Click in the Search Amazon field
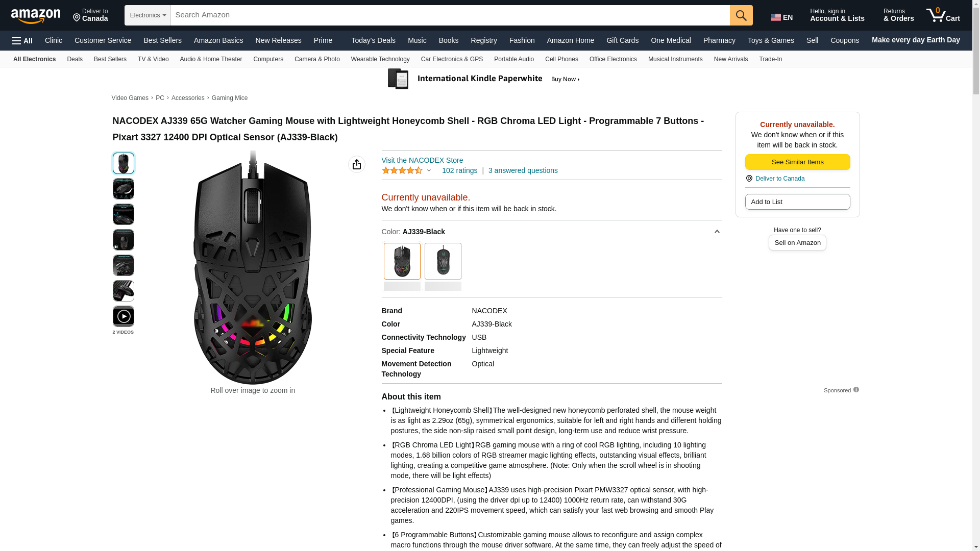The width and height of the screenshot is (980, 551). [x=449, y=15]
